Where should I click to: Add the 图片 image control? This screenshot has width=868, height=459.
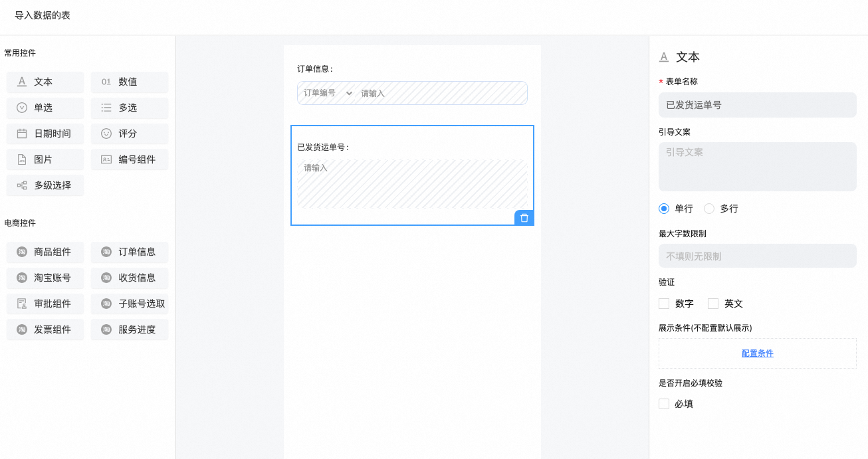45,159
